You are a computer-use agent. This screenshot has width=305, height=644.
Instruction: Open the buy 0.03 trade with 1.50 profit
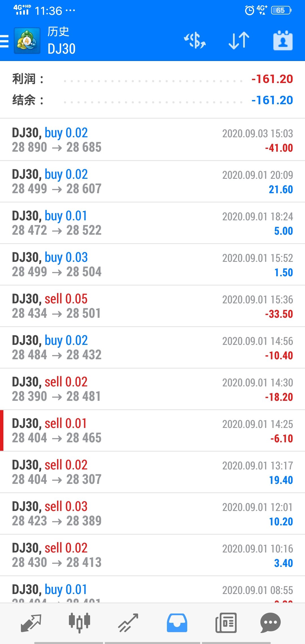pyautogui.click(x=152, y=264)
